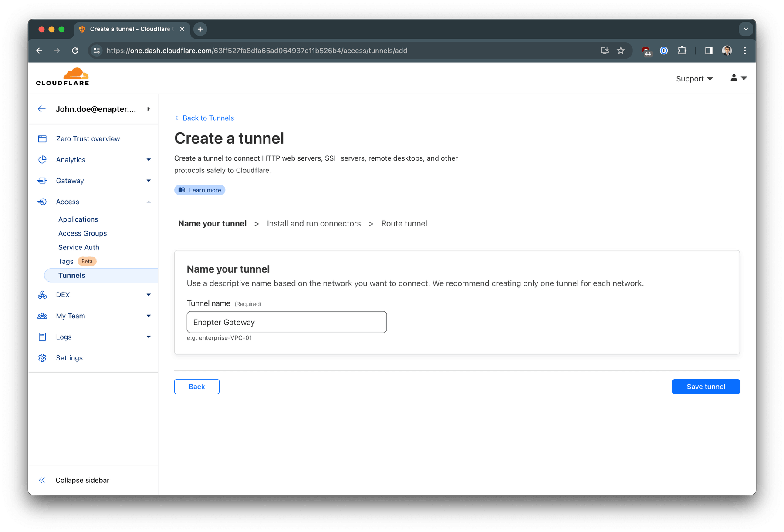Click the Save tunnel button
The image size is (784, 532).
coord(706,387)
